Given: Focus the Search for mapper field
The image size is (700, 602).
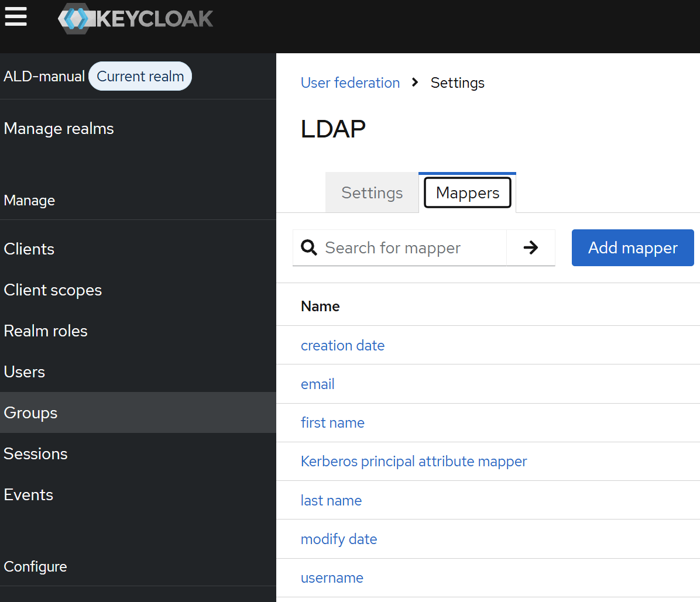Looking at the screenshot, I should tap(400, 247).
